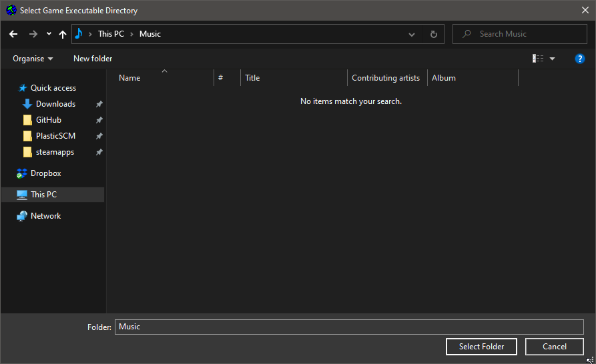Click the PlasticSCM folder icon
The image size is (596, 364).
[27, 136]
